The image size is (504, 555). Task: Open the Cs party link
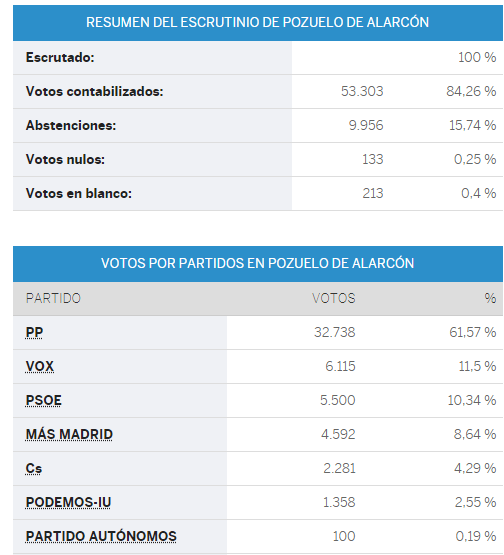point(34,468)
